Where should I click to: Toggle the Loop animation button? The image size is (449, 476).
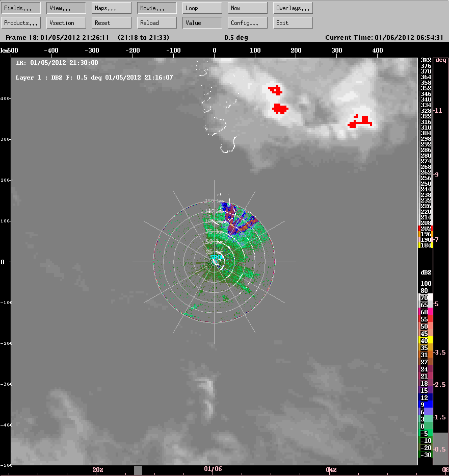[x=202, y=8]
